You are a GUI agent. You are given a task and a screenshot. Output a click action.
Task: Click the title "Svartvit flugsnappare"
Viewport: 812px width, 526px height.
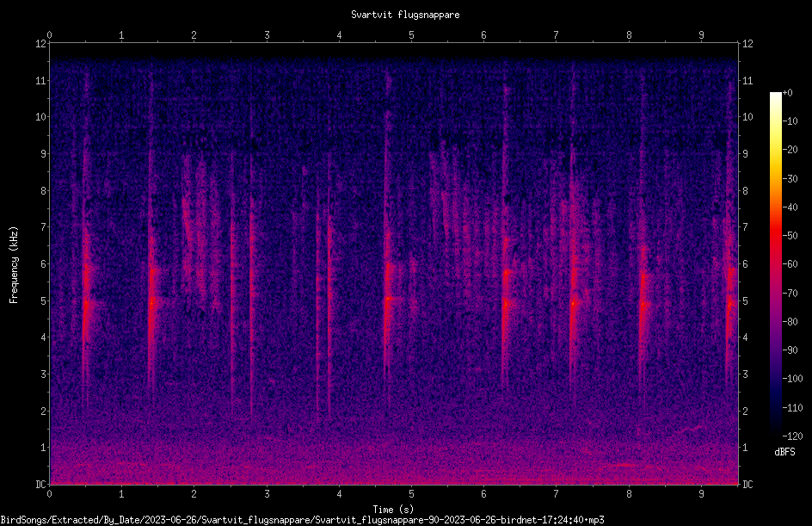[405, 15]
